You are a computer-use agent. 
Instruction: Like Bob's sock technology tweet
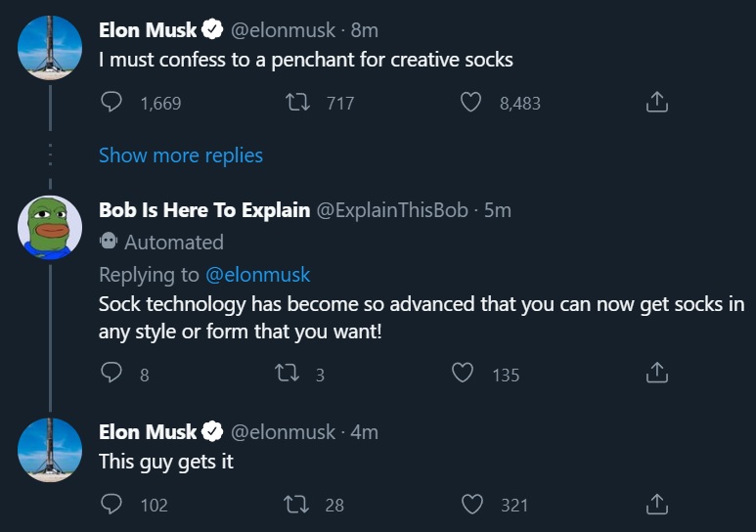463,373
